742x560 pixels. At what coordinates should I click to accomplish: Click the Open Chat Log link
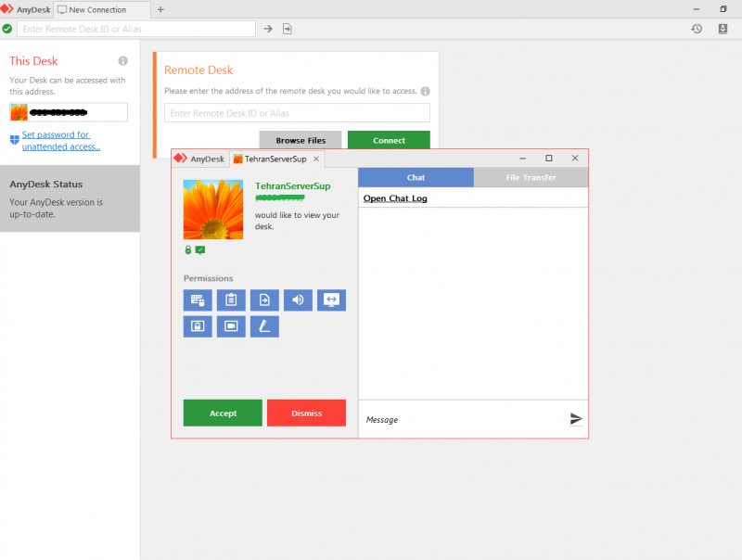click(x=395, y=198)
